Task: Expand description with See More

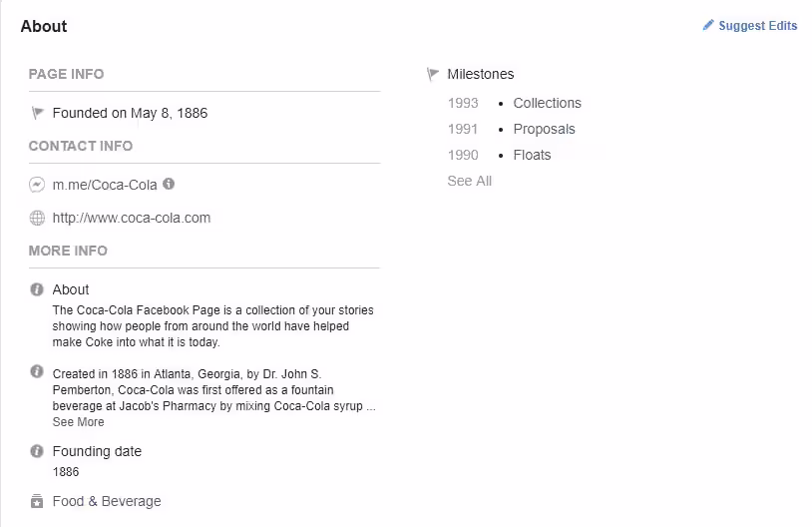Action: [x=78, y=422]
